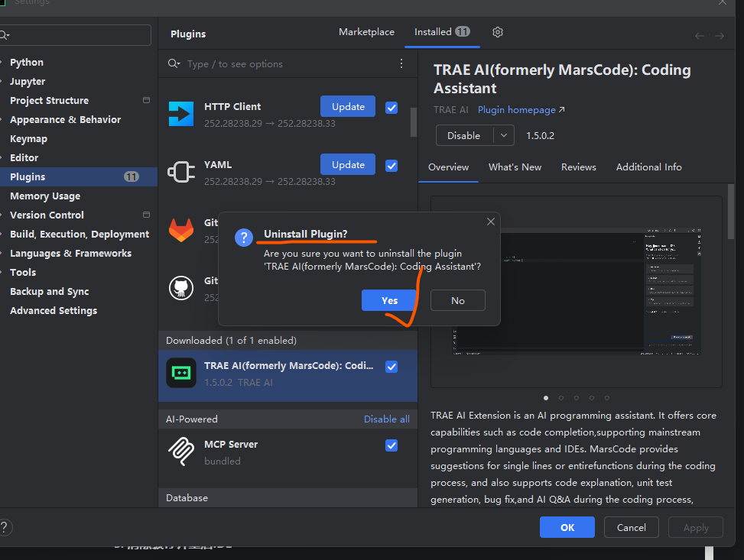The width and height of the screenshot is (744, 560).
Task: Open the plugin list options kebab menu
Action: (401, 63)
